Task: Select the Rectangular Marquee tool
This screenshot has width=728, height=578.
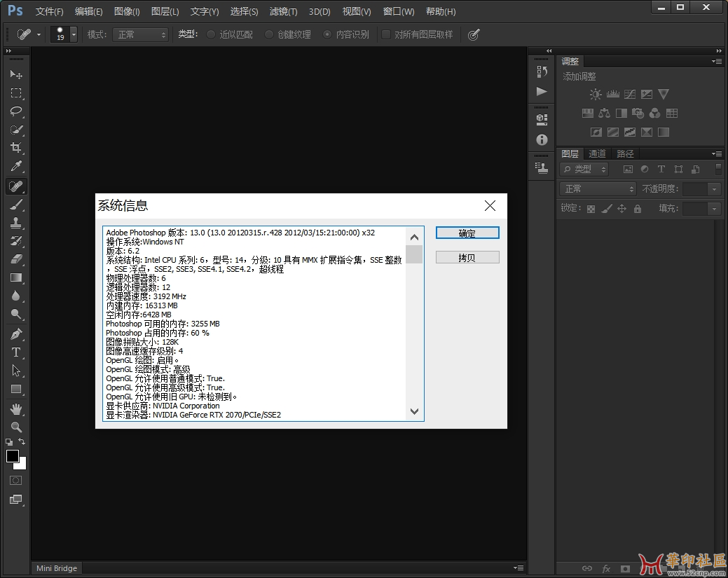Action: click(x=16, y=93)
